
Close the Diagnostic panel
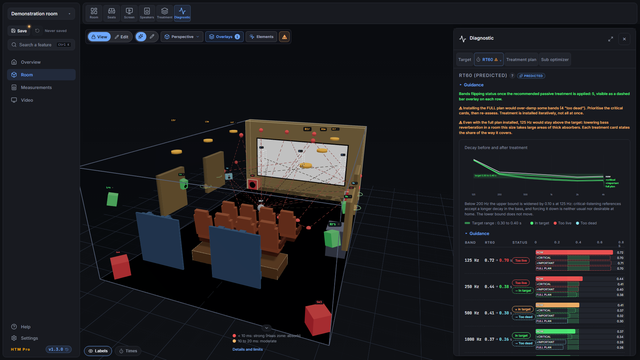click(x=624, y=39)
